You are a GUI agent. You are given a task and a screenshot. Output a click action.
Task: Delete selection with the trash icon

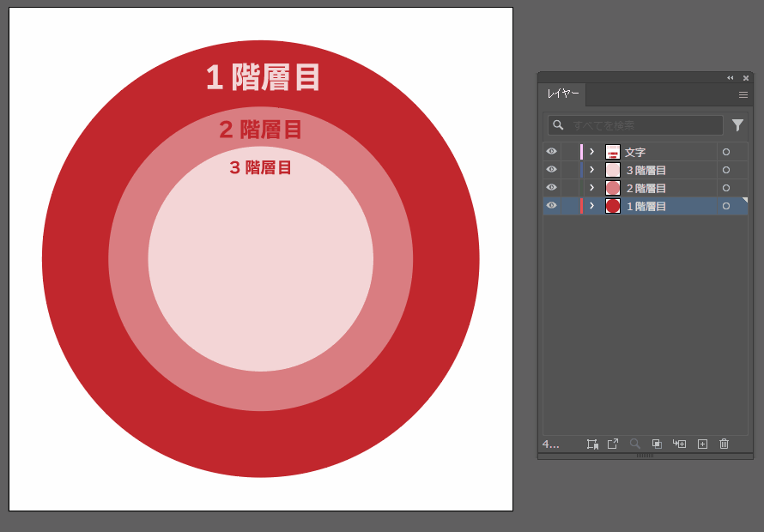pos(724,444)
